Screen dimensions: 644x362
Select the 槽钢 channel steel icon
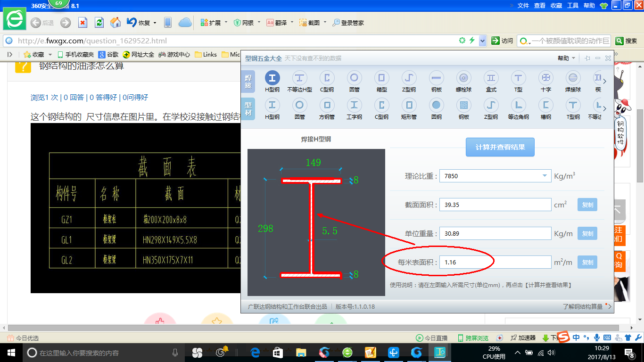point(545,108)
